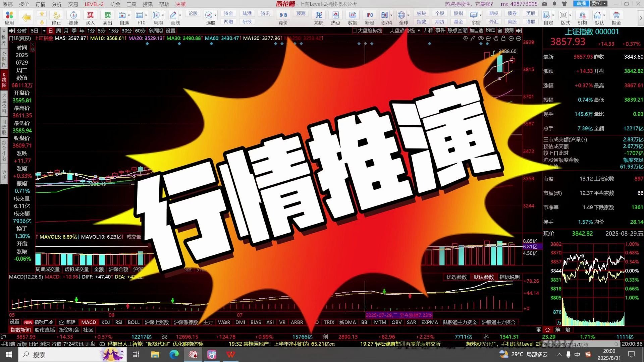The height and width of the screenshot is (362, 644).
Task: Switch to the 股市直播 tab
Action: point(45,330)
